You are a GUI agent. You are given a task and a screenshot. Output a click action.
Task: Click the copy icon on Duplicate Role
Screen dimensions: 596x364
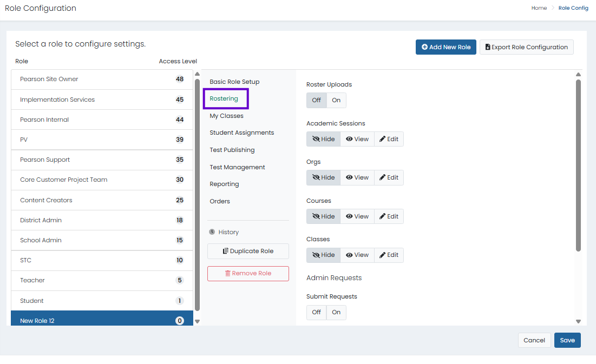pyautogui.click(x=225, y=251)
